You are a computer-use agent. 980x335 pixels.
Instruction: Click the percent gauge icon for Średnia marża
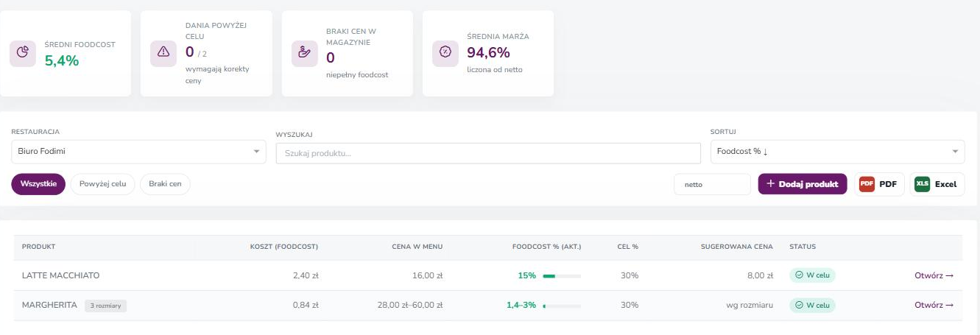[445, 53]
